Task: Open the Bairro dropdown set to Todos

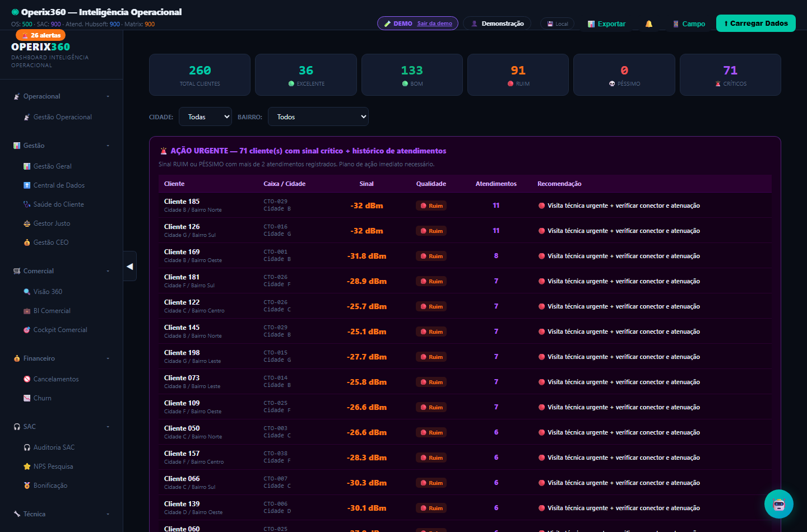Action: (318, 116)
